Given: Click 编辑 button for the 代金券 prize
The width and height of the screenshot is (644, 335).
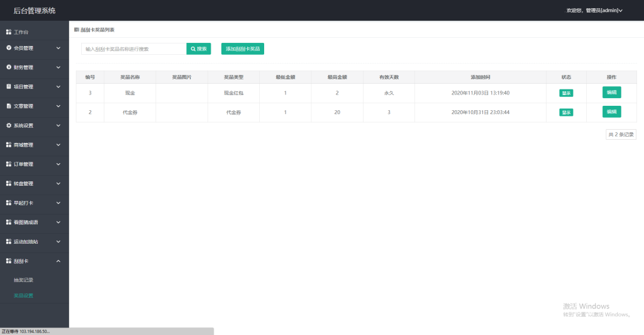Looking at the screenshot, I should (x=611, y=112).
